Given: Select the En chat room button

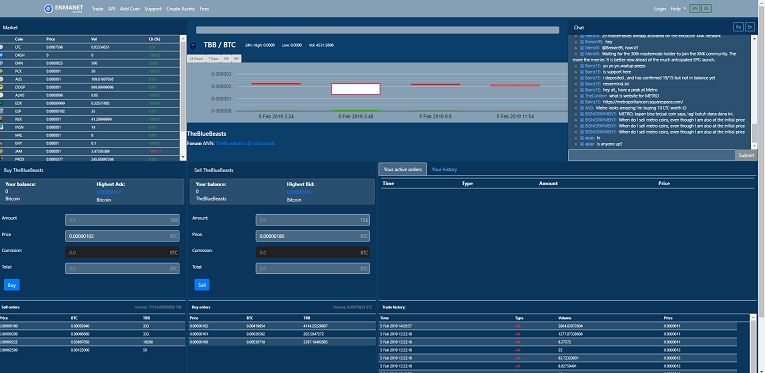Looking at the screenshot, I should [x=749, y=27].
